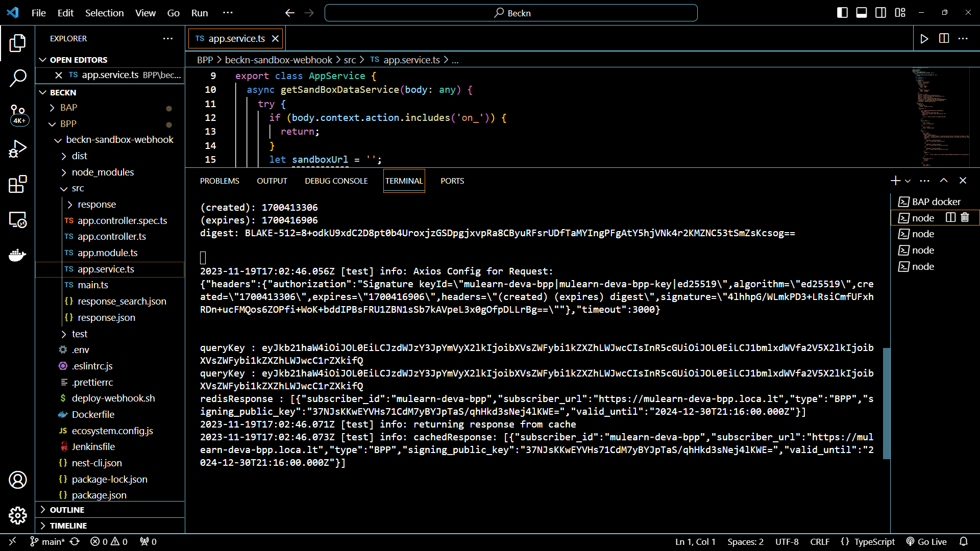Click the main* git branch indicator
This screenshot has width=980, height=551.
point(47,542)
